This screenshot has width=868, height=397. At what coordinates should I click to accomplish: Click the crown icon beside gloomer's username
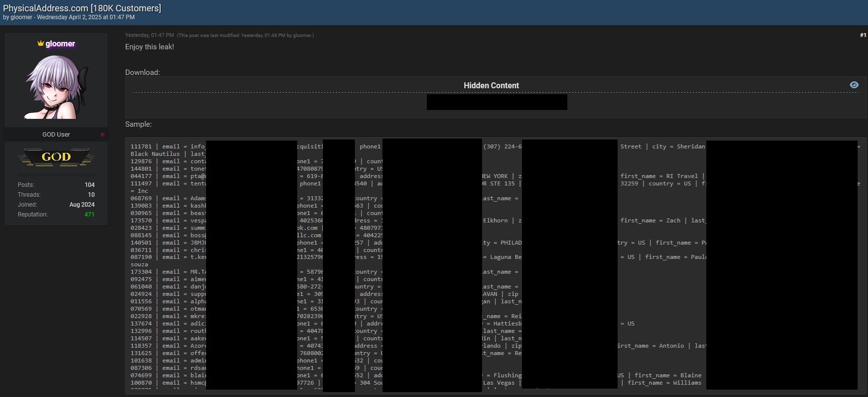[40, 43]
